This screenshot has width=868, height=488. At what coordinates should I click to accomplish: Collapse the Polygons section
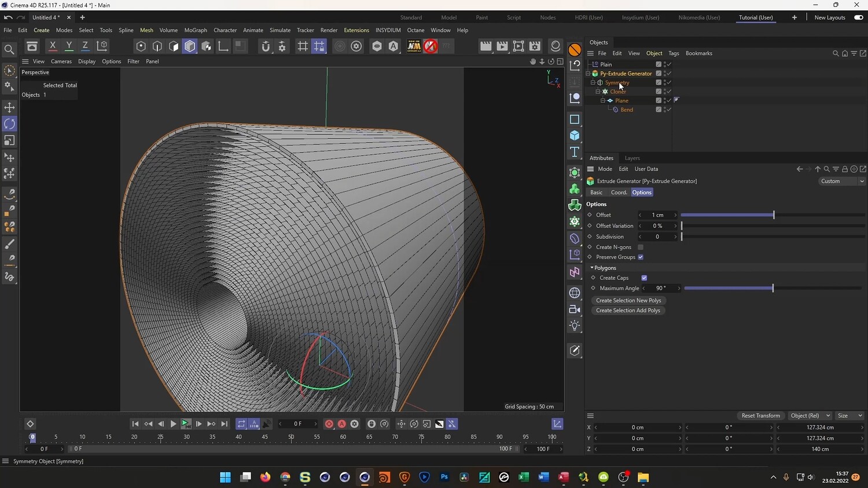coord(592,268)
